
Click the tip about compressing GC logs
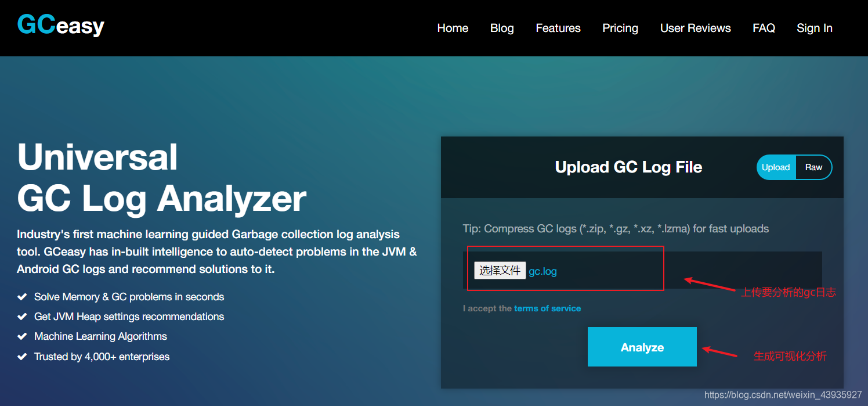click(x=616, y=229)
